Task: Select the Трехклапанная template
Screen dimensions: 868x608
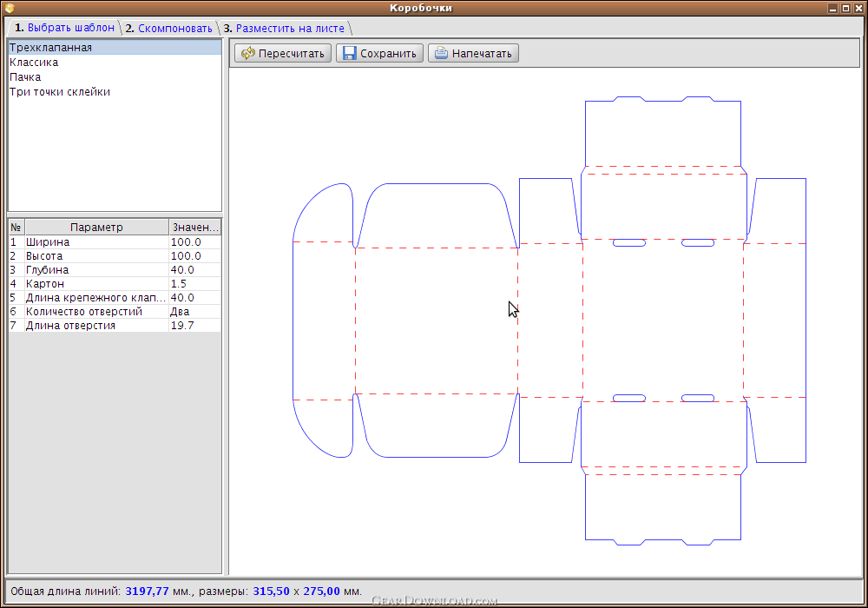Action: tap(115, 48)
